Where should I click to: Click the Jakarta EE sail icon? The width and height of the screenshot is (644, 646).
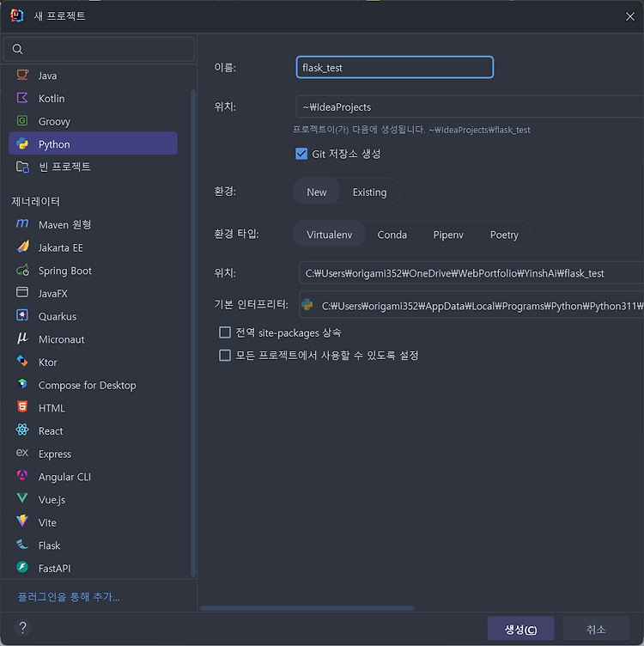(22, 247)
